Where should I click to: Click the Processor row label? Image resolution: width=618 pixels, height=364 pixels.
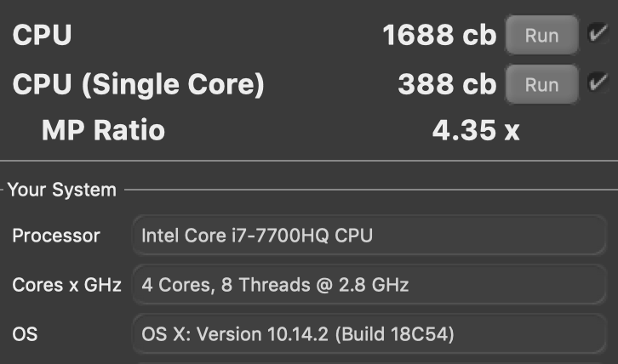(x=55, y=236)
